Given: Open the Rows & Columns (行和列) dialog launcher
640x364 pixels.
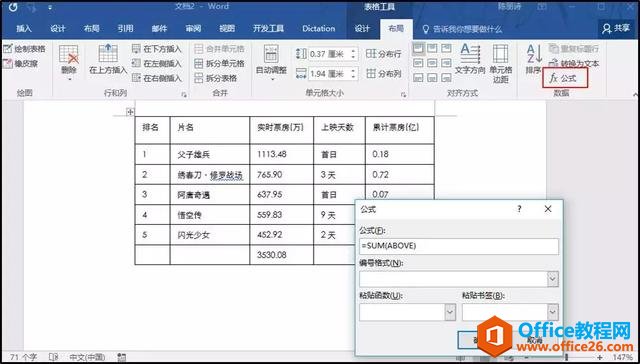Looking at the screenshot, I should point(184,95).
